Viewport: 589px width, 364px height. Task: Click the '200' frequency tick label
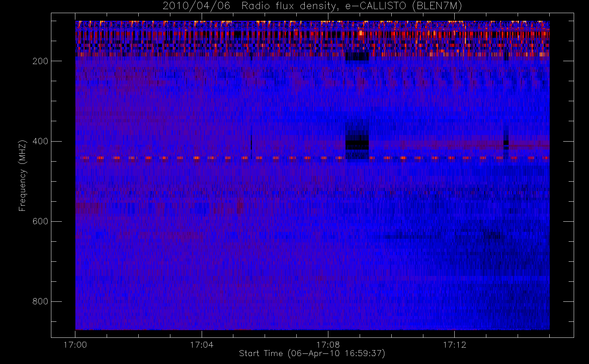point(40,61)
